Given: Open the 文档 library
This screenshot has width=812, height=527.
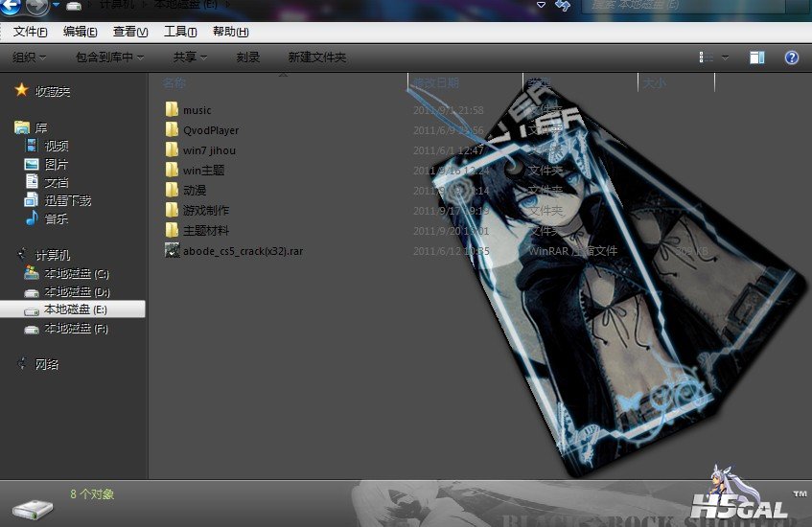Looking at the screenshot, I should click(57, 182).
